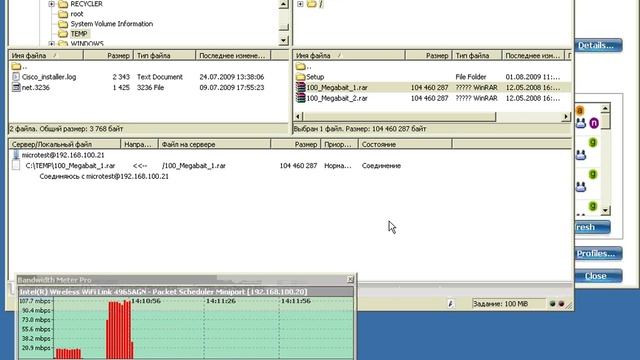Screen dimensions: 640x360
Task: Expand the RECYCLER folder node
Action: pos(51,4)
